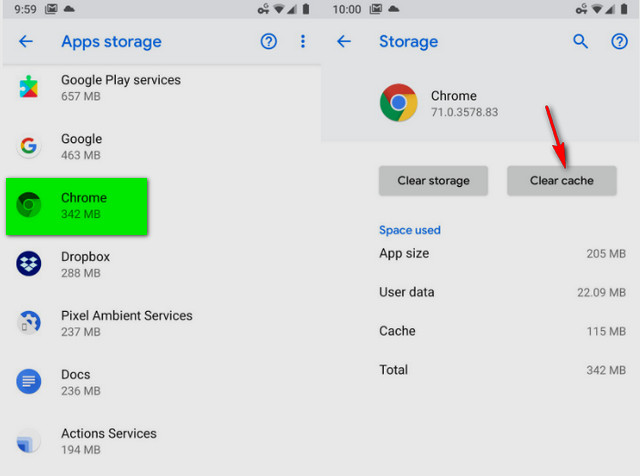Tap the Pixel Ambient Services icon
640x476 pixels.
(29, 323)
